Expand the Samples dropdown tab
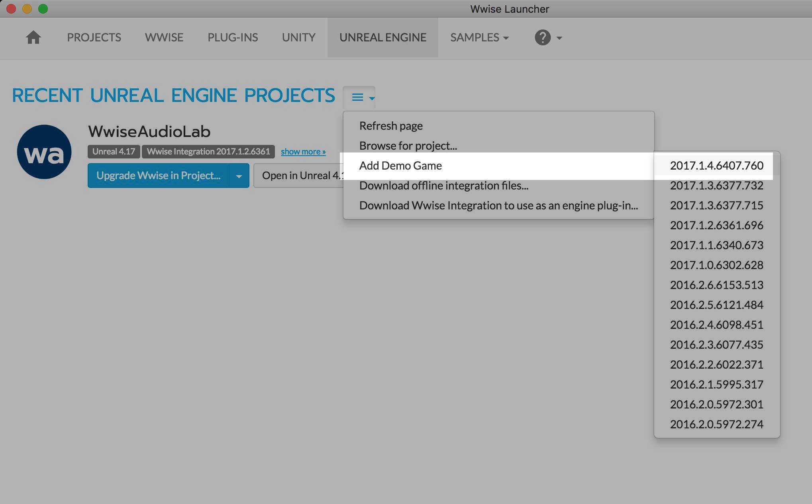The height and width of the screenshot is (504, 812). click(479, 37)
